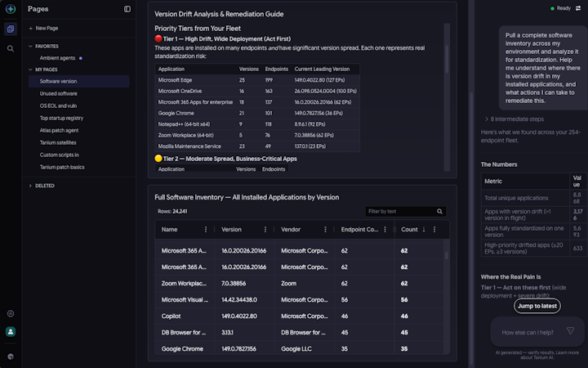The image size is (588, 368).
Task: Collapse the Pages sidebar panel icon
Action: pos(127,9)
